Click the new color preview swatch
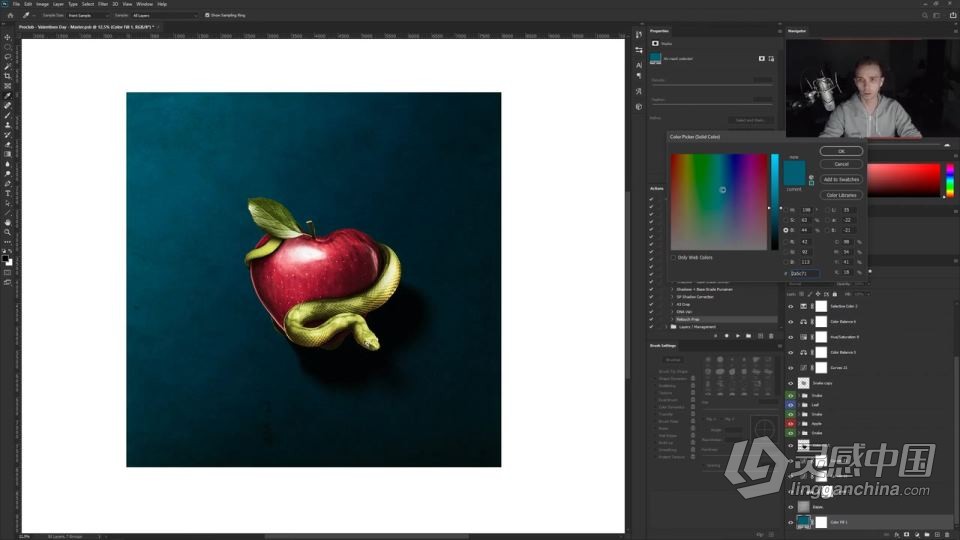 [x=794, y=167]
